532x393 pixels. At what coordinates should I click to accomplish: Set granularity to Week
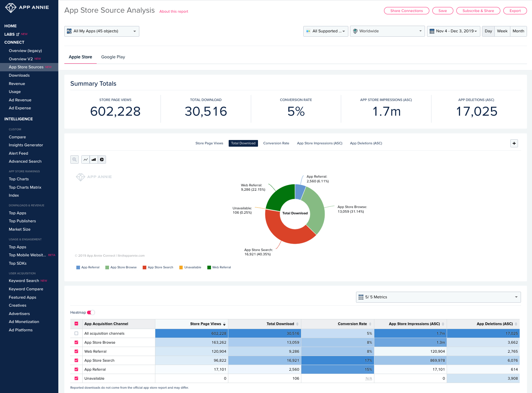click(502, 31)
